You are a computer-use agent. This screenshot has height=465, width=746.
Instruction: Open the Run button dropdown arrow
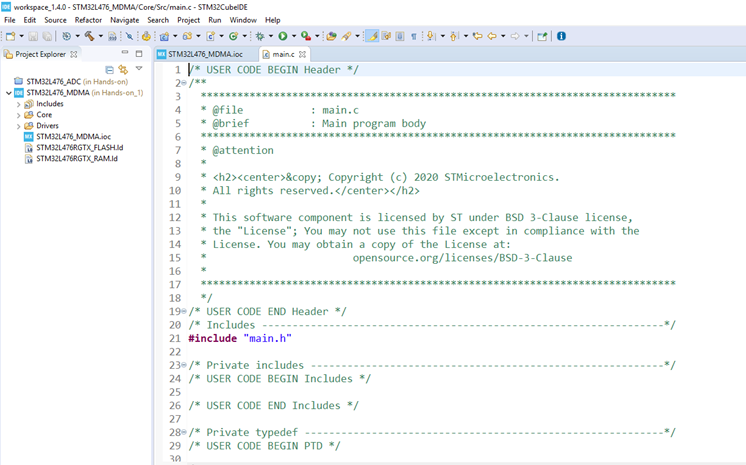coord(294,36)
